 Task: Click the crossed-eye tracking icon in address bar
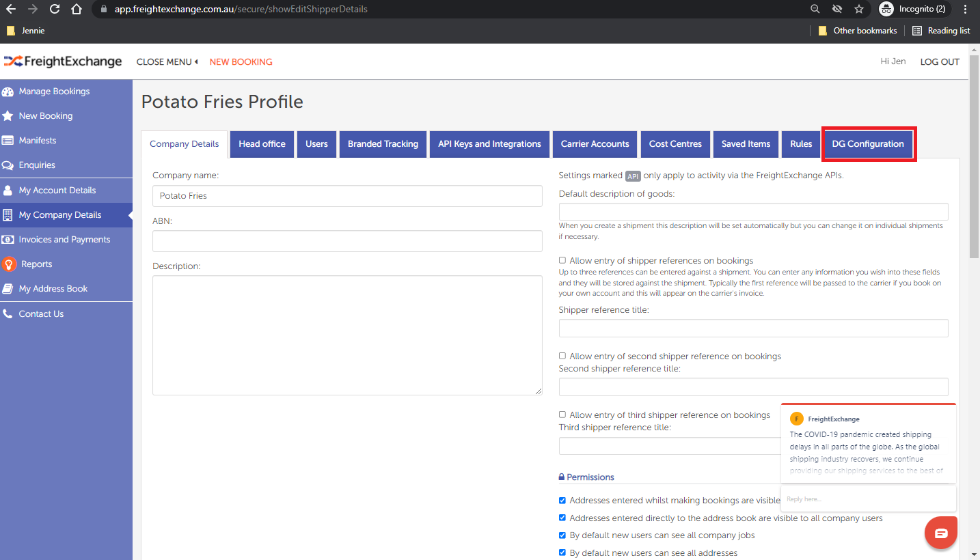836,9
